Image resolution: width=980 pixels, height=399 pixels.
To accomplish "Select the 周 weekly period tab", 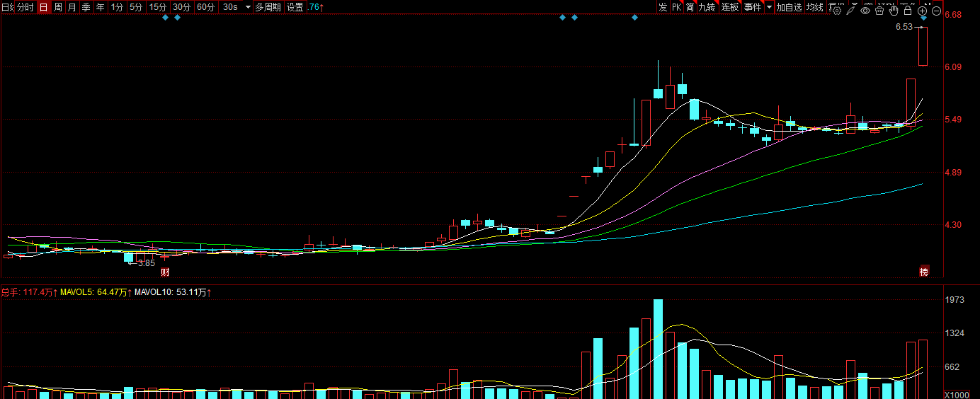I will 58,7.
